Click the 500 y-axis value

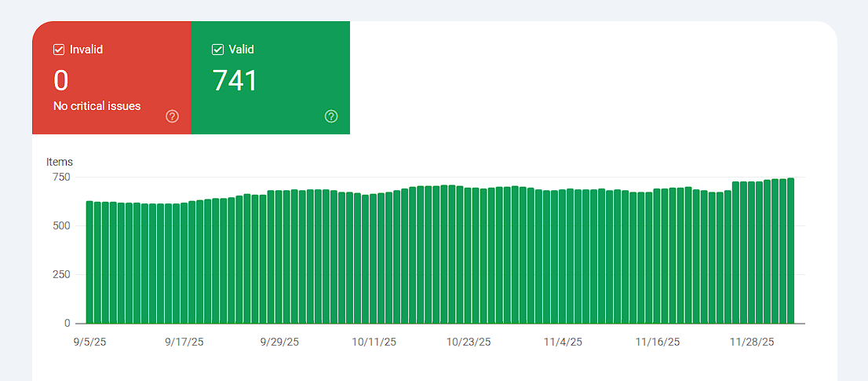point(61,226)
